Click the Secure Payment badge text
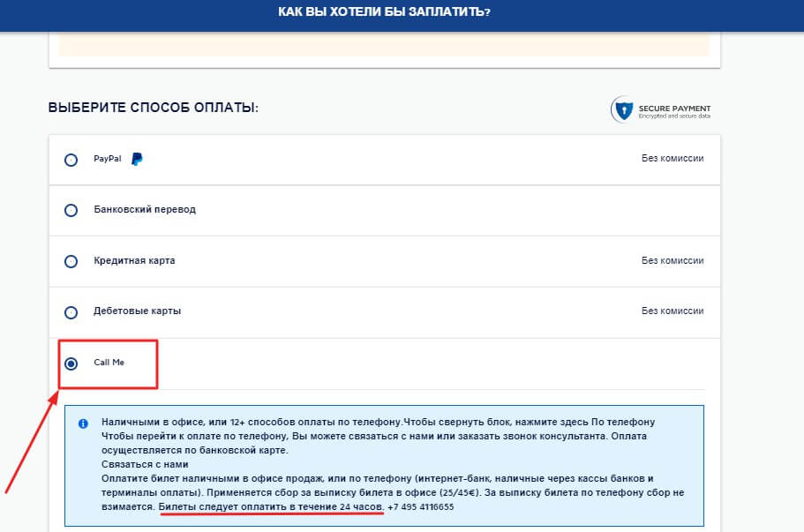This screenshot has height=532, width=804. click(674, 110)
